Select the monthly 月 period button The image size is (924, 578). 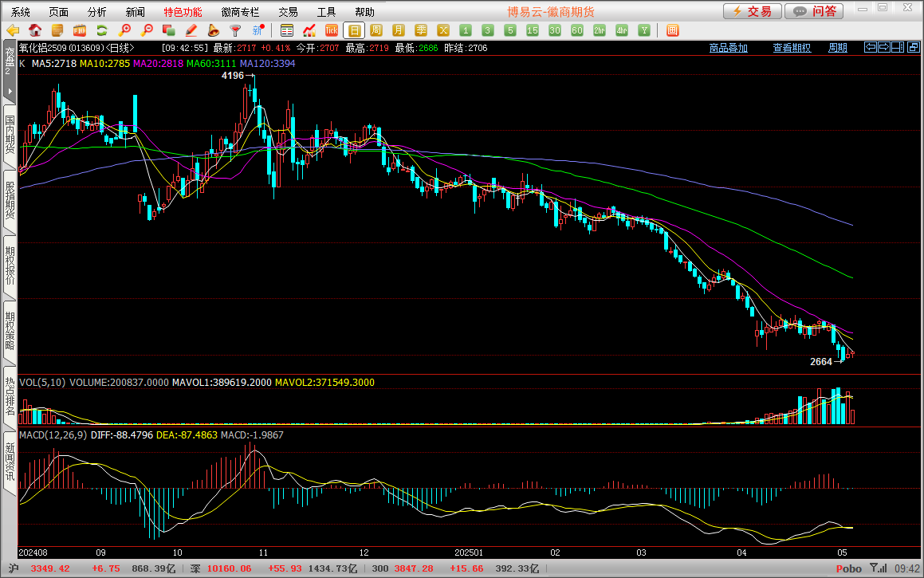[399, 30]
